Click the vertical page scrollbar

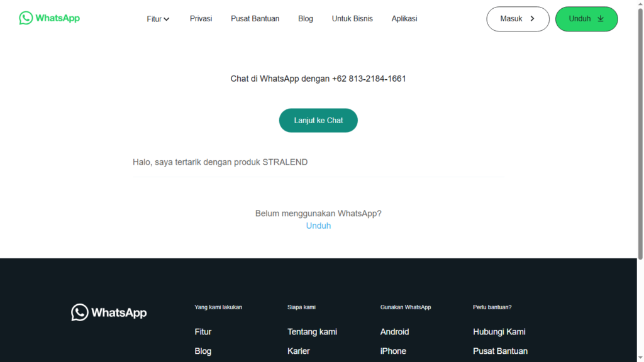640,133
